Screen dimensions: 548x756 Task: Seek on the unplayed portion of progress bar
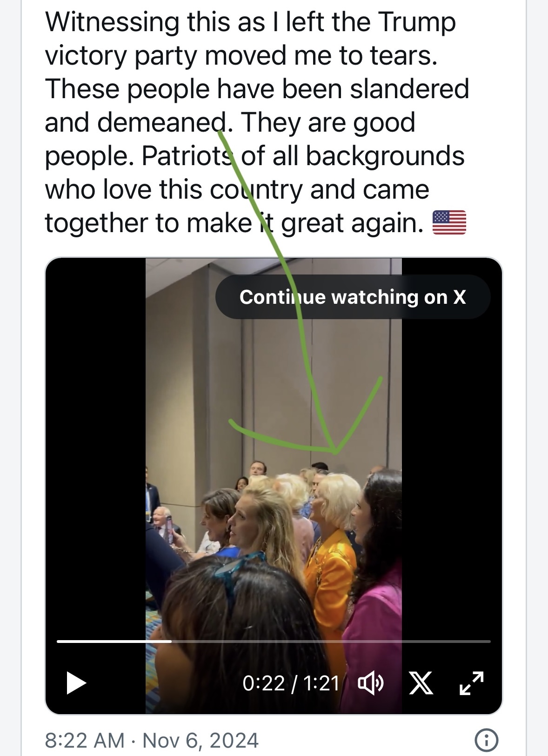coord(331,641)
